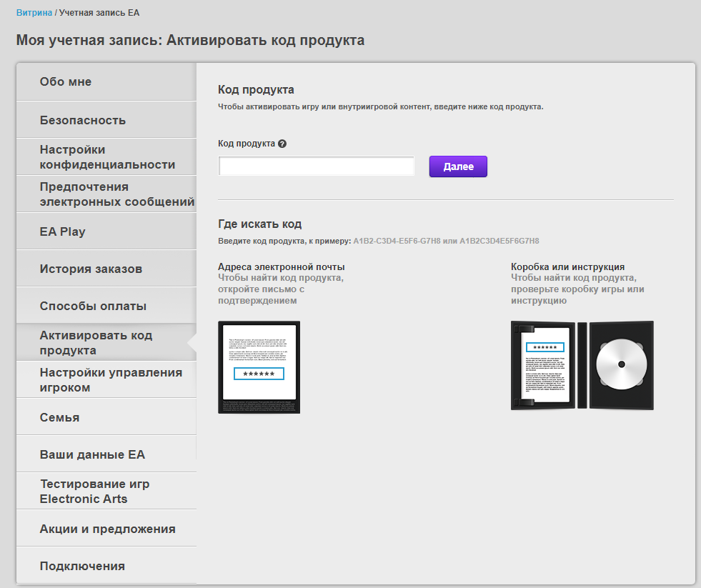Click Учетная запись EA breadcrumb text
Image resolution: width=701 pixels, height=588 pixels.
point(99,13)
